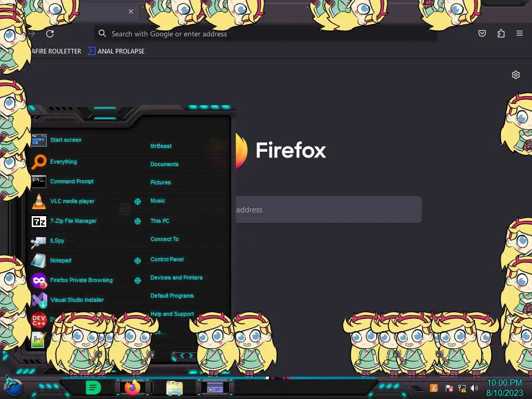Open new tab personalize gear icon
This screenshot has width=532, height=399.
point(516,75)
